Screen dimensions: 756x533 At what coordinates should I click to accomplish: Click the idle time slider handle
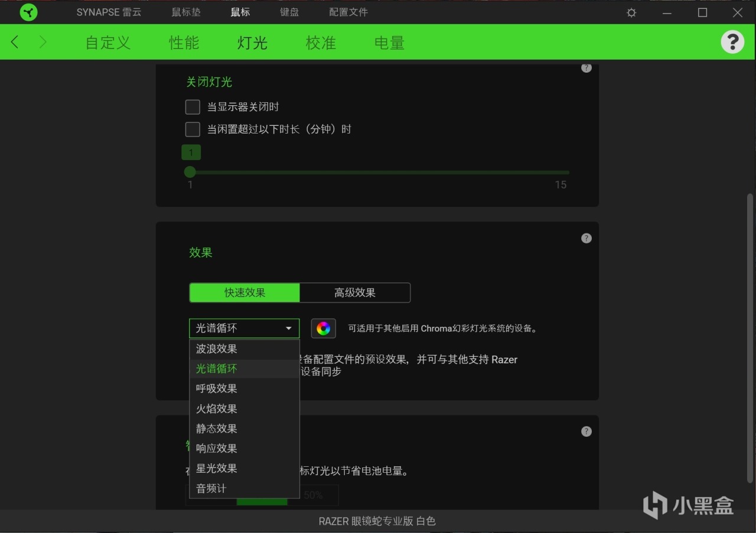(190, 172)
